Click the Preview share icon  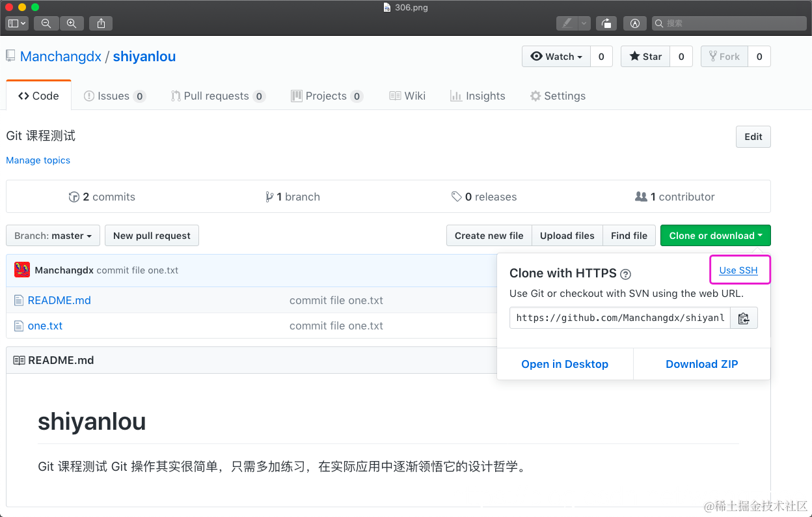pyautogui.click(x=101, y=23)
